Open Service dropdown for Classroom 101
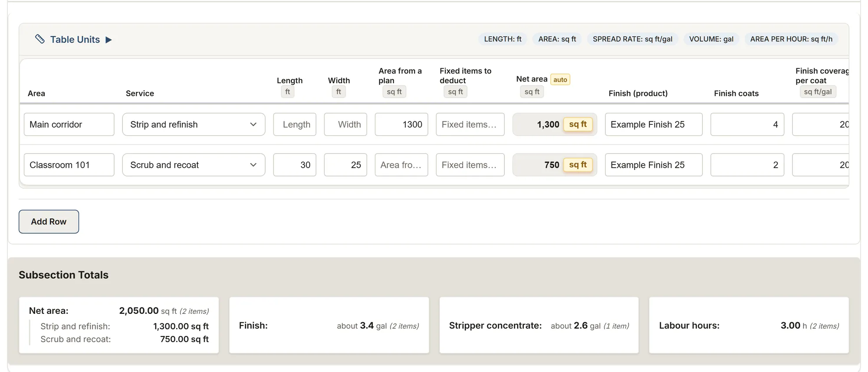868x372 pixels. [x=194, y=165]
